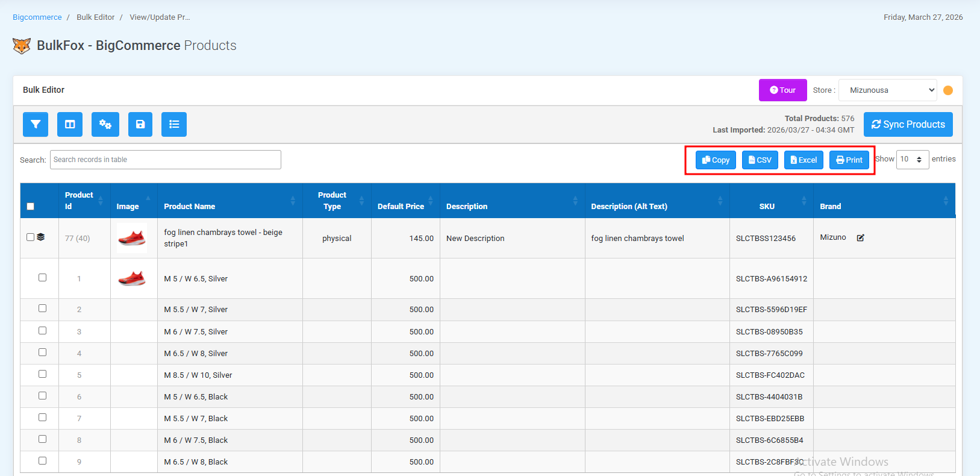Click the orange store status dot

coord(948,90)
